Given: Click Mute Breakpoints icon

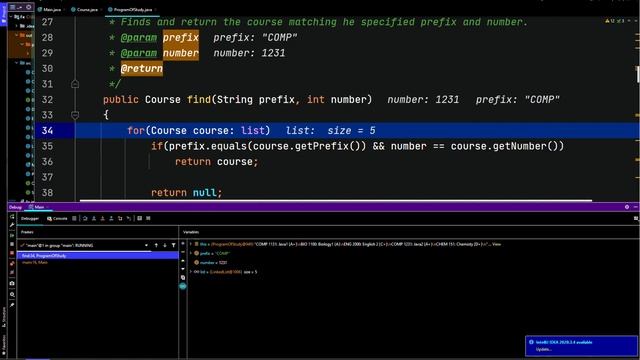Looking at the screenshot, I should coord(12,273).
